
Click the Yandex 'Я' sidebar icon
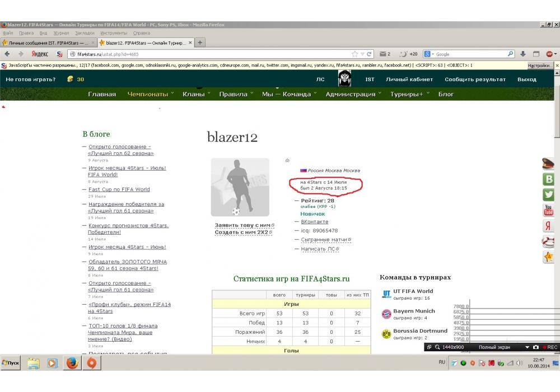[548, 226]
